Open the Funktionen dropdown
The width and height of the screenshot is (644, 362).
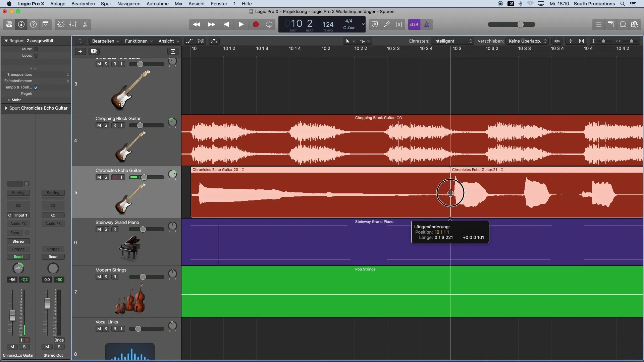point(139,41)
